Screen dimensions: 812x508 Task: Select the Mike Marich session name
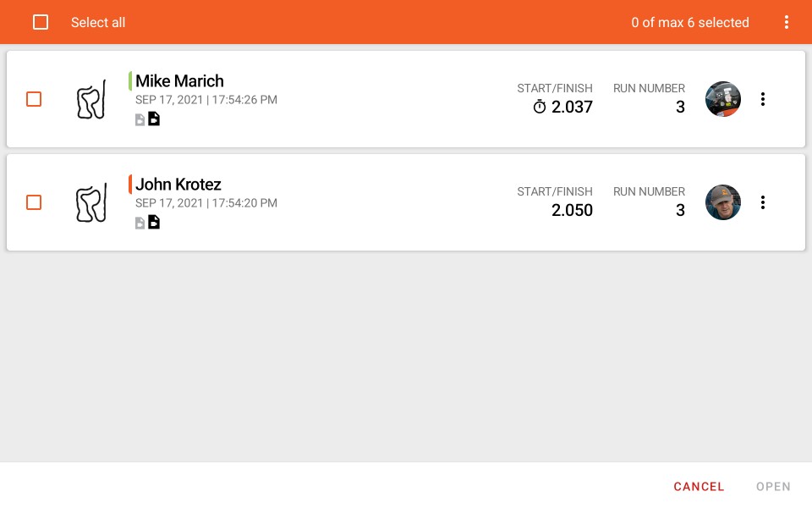click(179, 81)
